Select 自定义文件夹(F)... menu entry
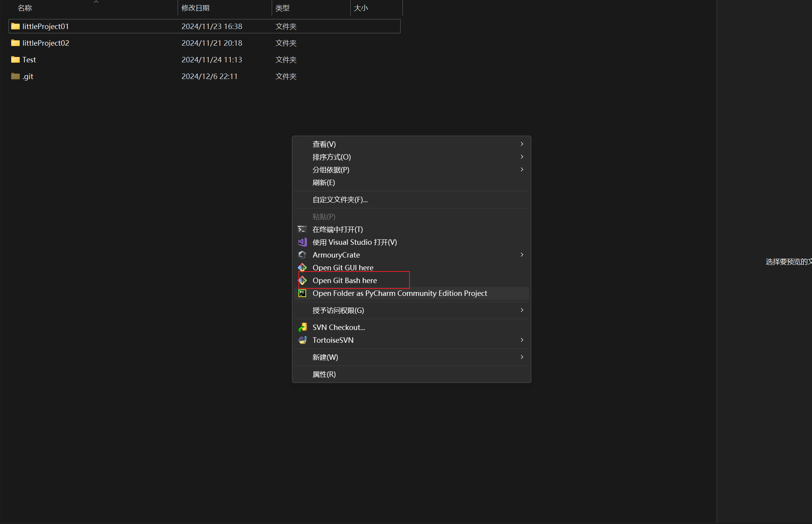The image size is (812, 524). point(411,199)
